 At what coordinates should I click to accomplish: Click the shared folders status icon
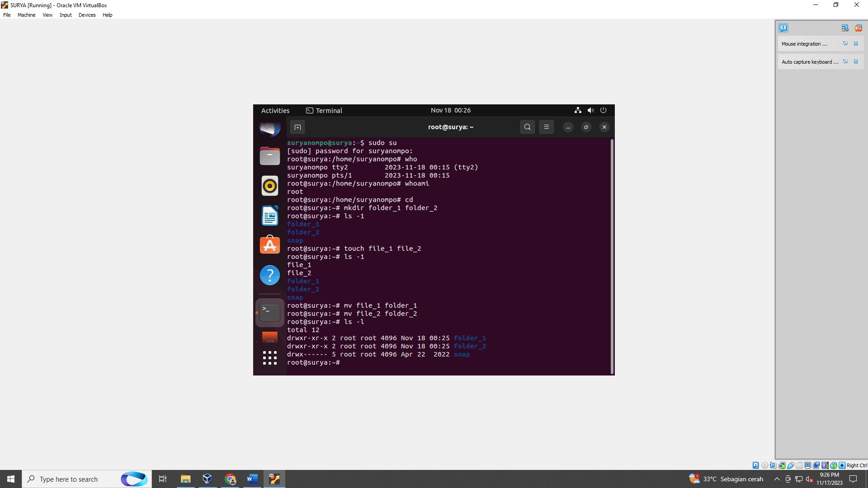tap(799, 465)
